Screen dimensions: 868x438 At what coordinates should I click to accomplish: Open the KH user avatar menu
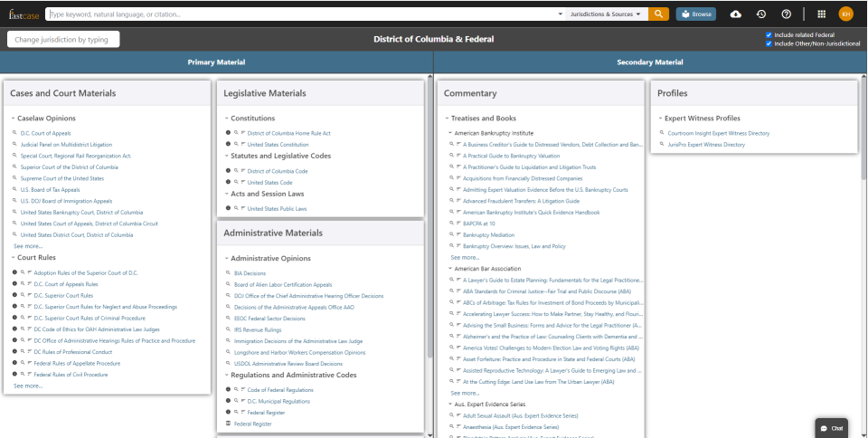click(846, 14)
